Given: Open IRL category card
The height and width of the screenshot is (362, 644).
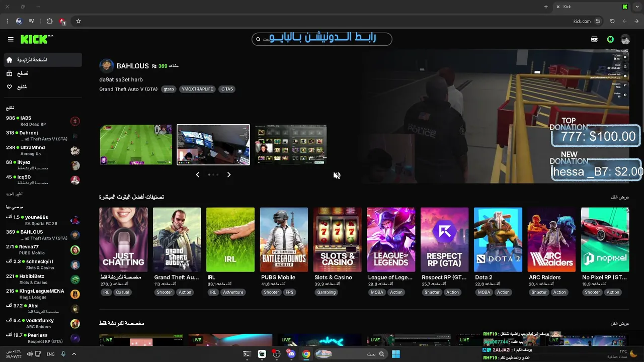Looking at the screenshot, I should tap(230, 240).
